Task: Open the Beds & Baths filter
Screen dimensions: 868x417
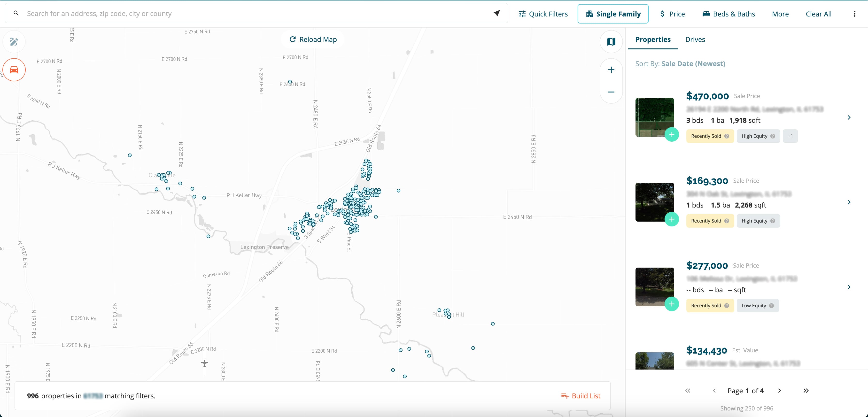Action: (x=728, y=14)
